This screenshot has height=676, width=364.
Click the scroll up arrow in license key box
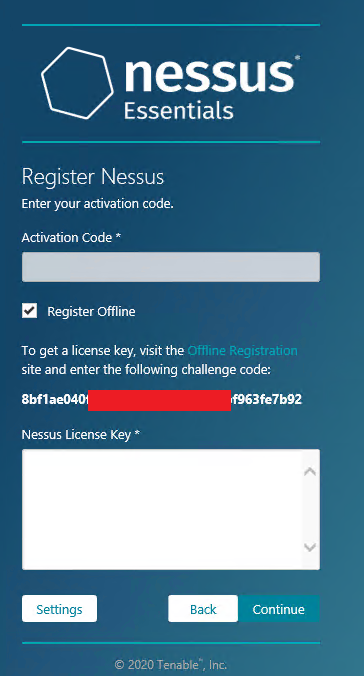pos(310,472)
